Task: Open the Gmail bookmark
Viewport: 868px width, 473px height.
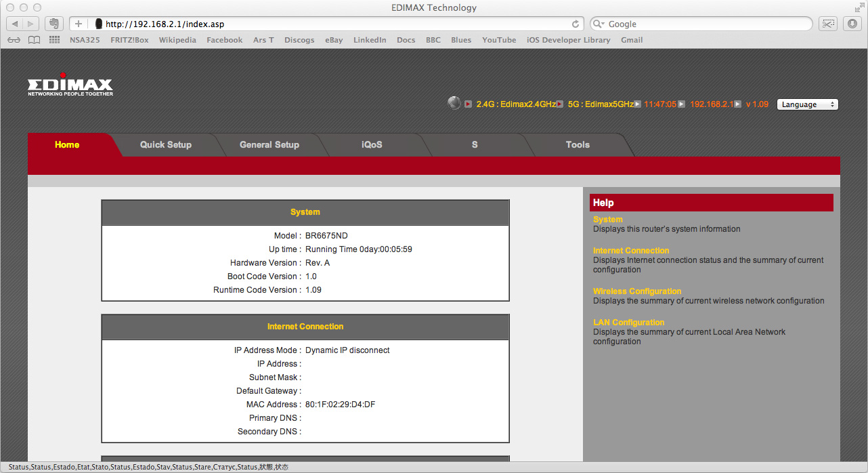Action: click(632, 39)
